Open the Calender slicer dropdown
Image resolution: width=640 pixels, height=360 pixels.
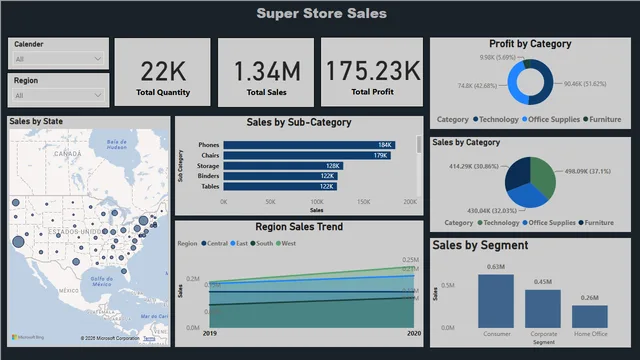[x=58, y=59]
